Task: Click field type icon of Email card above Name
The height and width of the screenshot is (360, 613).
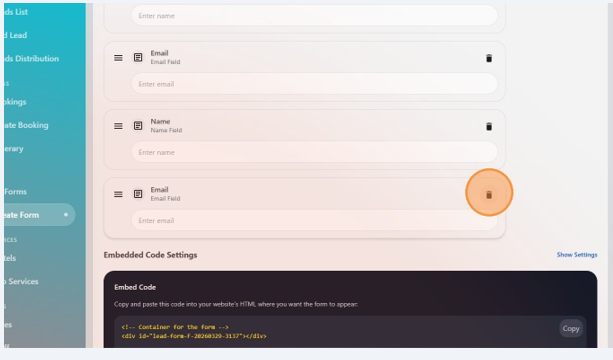Action: [x=138, y=58]
